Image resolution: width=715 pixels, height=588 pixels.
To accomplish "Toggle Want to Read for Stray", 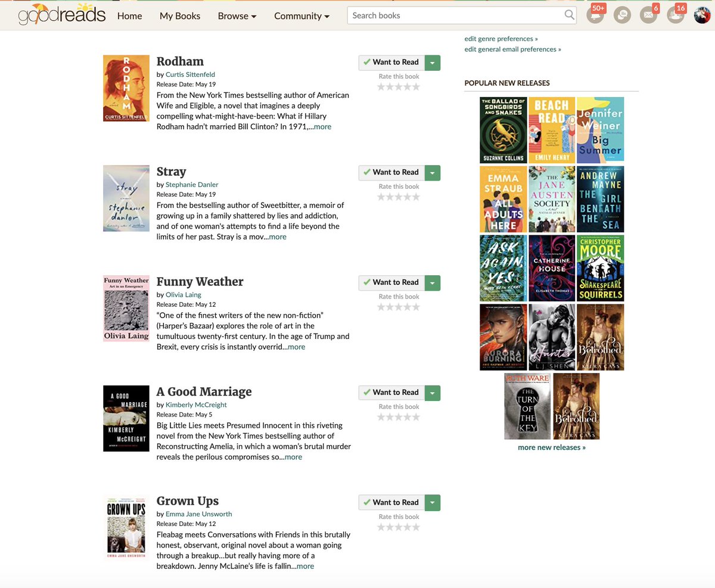I will click(391, 172).
